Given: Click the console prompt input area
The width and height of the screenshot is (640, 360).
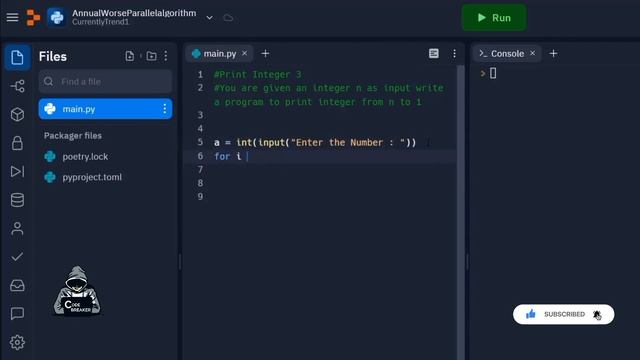Looking at the screenshot, I should tap(493, 73).
